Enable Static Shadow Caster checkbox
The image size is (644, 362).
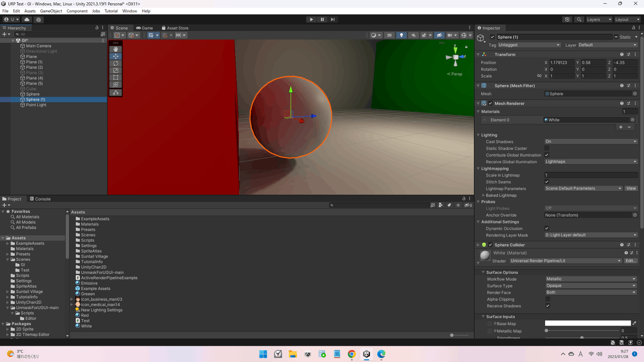547,148
